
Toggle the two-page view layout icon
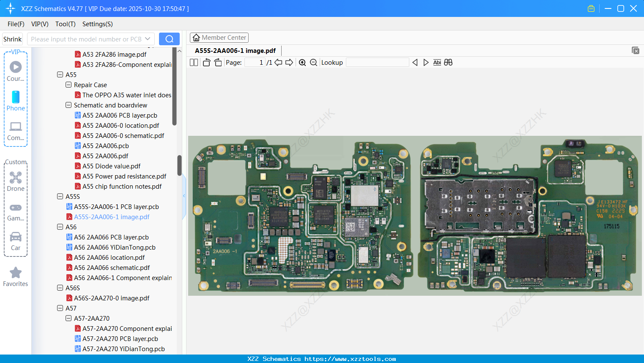194,63
